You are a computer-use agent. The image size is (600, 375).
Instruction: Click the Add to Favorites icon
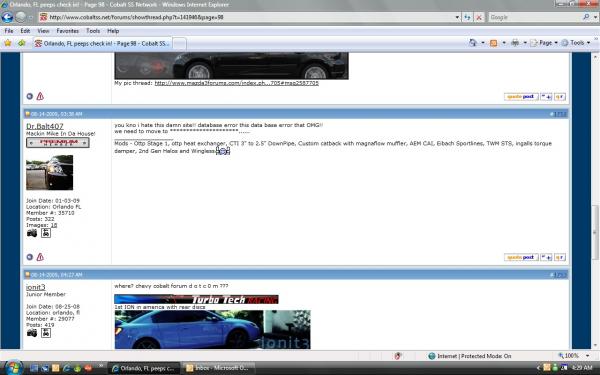(x=21, y=43)
